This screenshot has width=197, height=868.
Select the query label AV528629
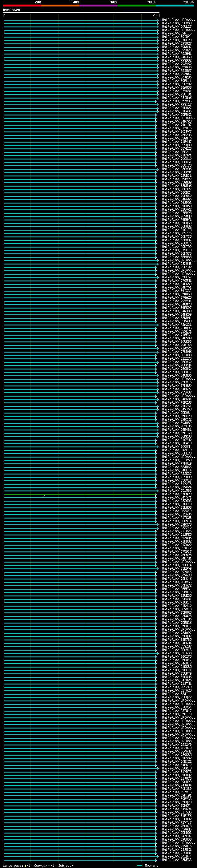pyautogui.click(x=11, y=10)
